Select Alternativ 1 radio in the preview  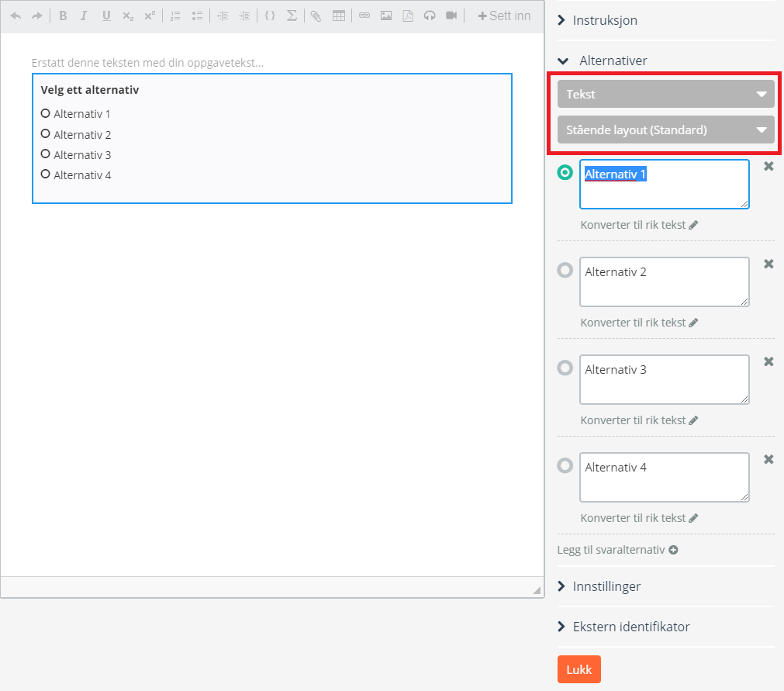[x=46, y=113]
